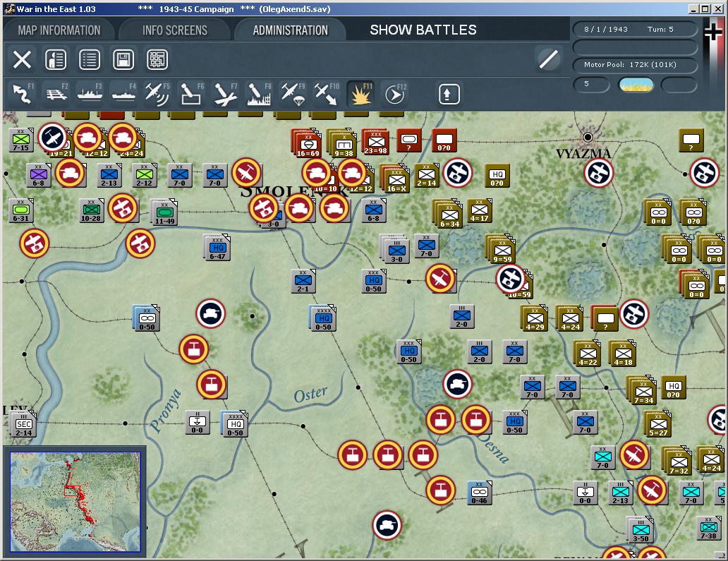Select the 7-15 green unit counter
Image resolution: width=728 pixels, height=561 pixels.
(x=21, y=140)
